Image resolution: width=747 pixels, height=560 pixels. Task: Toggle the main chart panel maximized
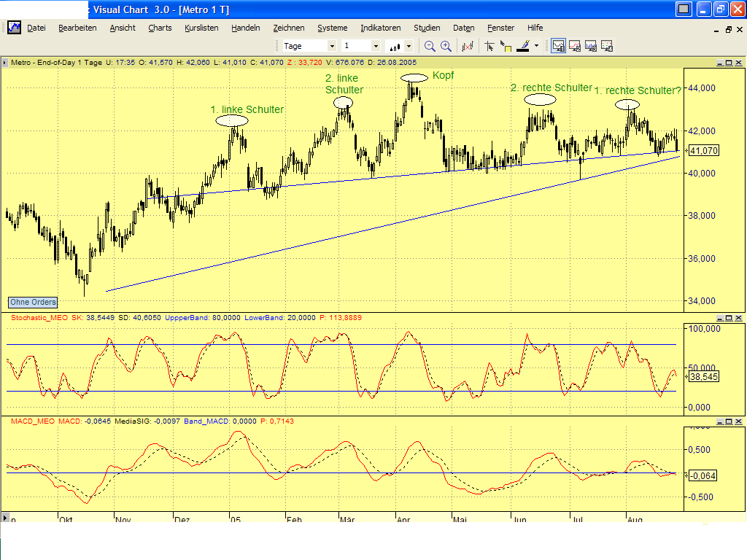[729, 64]
